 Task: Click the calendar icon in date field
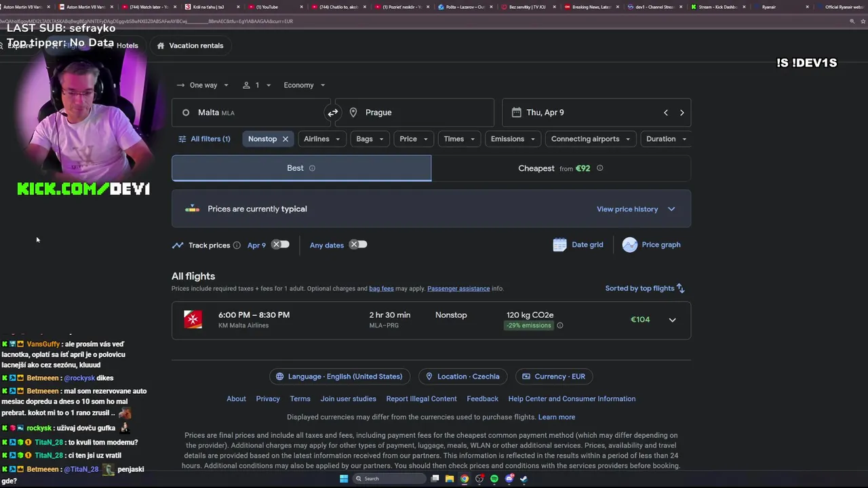pos(517,113)
